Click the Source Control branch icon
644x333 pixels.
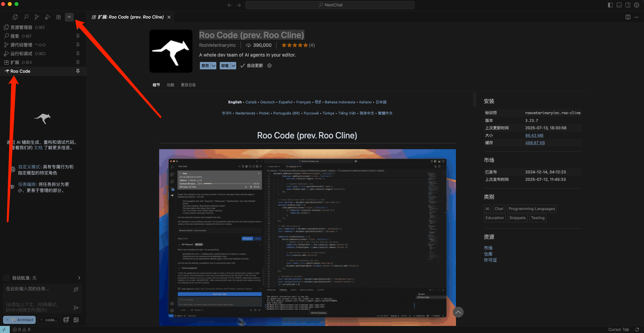tap(37, 17)
